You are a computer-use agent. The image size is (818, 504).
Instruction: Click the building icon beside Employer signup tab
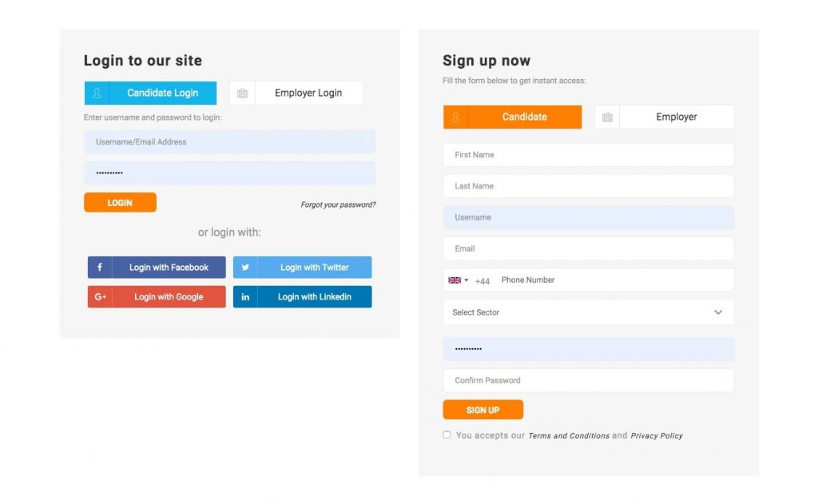(607, 117)
